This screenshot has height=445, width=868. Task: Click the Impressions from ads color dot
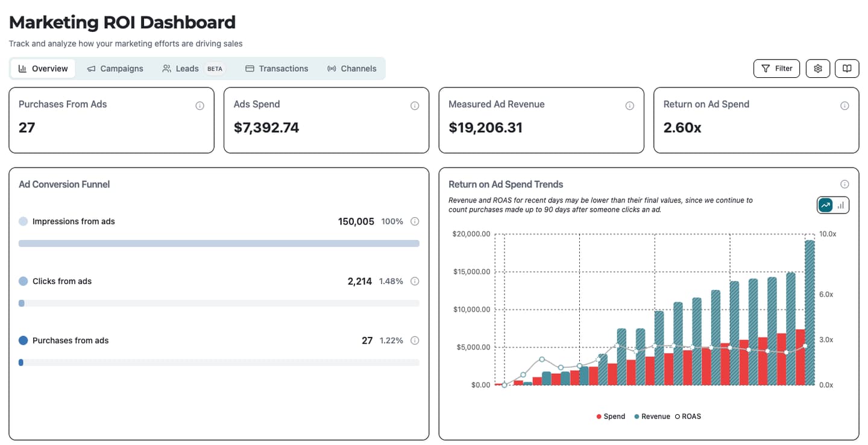coord(24,221)
